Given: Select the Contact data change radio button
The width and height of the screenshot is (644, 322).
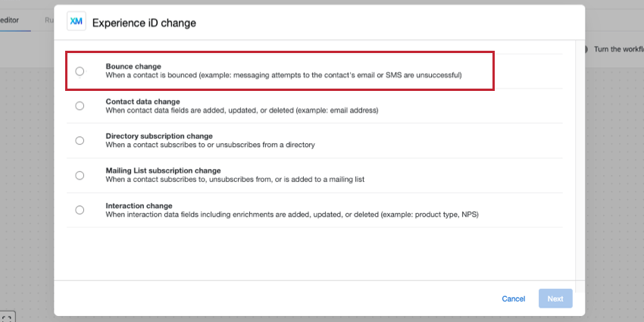Looking at the screenshot, I should coord(80,106).
